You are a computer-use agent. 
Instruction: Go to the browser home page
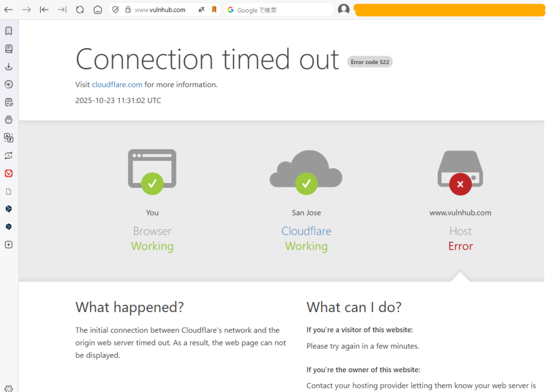coord(98,10)
